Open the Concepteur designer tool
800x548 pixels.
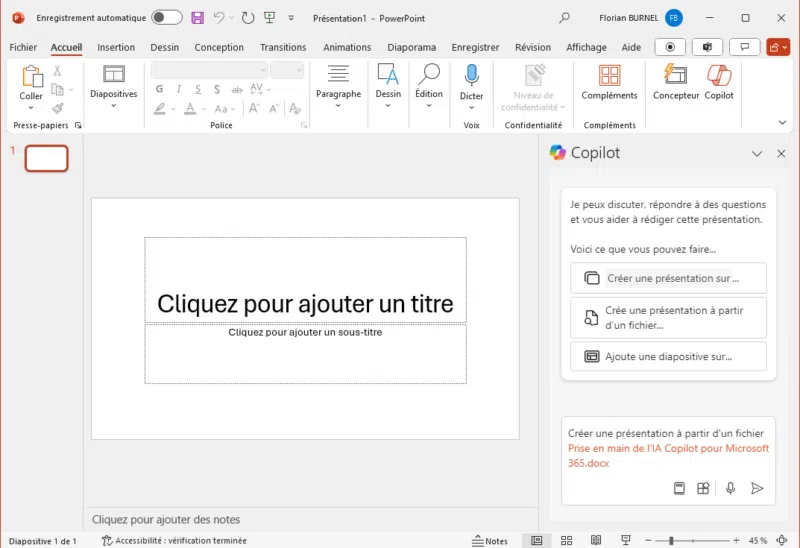(676, 78)
